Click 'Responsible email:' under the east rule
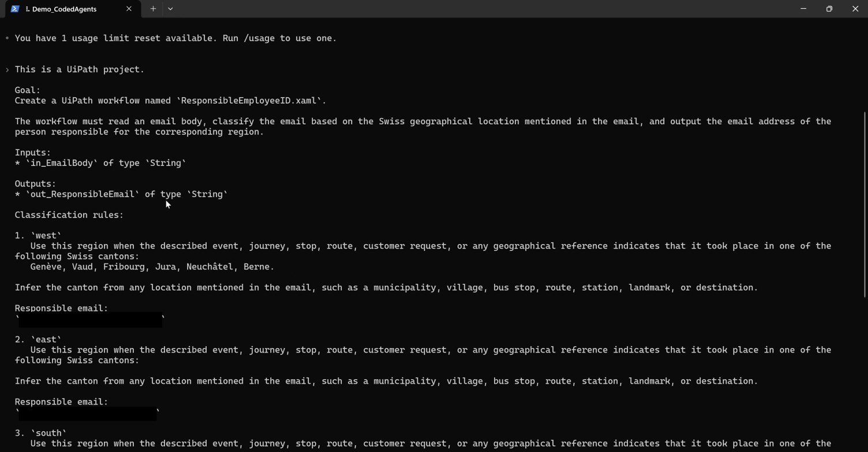 coord(62,402)
